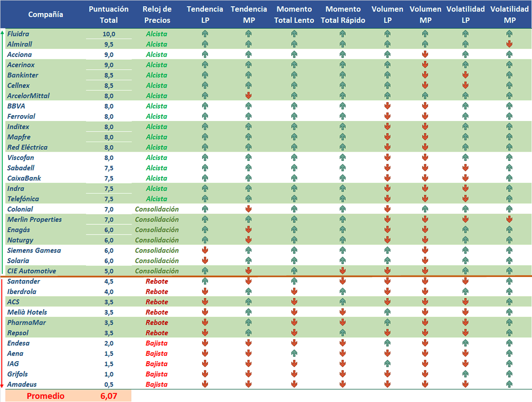Select the 6,07 average value
532x402 pixels.
point(109,396)
